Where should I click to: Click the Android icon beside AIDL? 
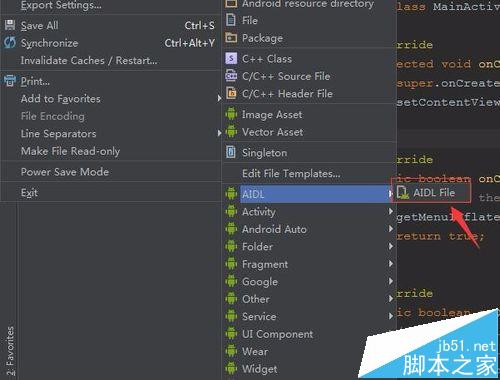pyautogui.click(x=231, y=194)
